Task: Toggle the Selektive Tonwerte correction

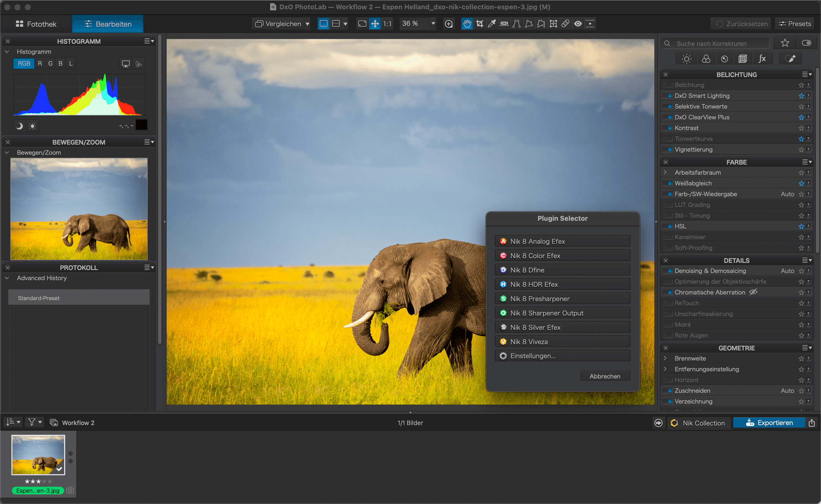Action: 668,107
